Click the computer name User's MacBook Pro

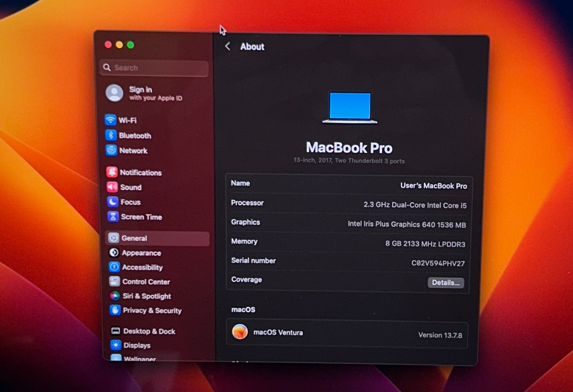click(x=434, y=186)
